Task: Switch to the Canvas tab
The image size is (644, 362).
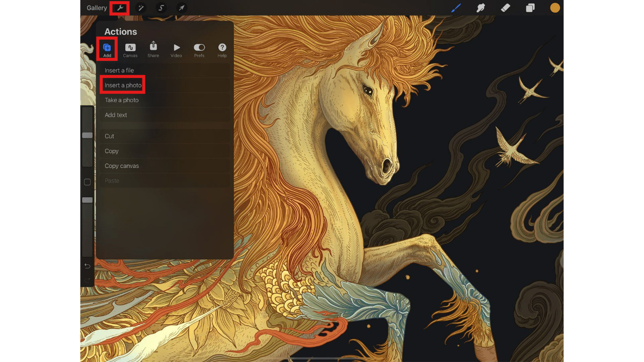Action: click(x=130, y=49)
